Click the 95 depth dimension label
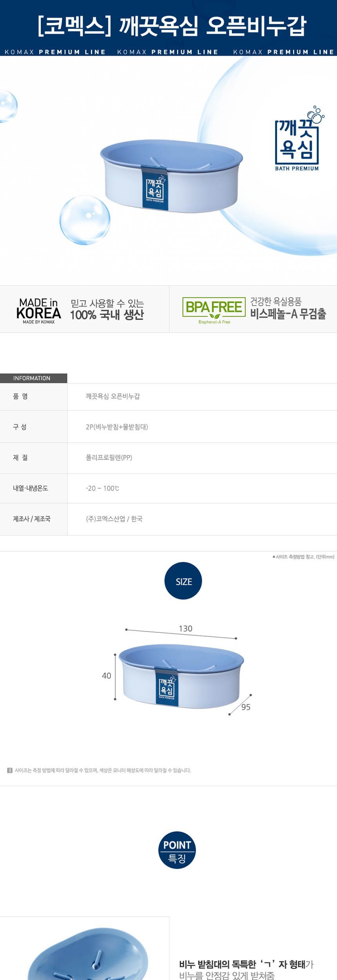 click(246, 707)
